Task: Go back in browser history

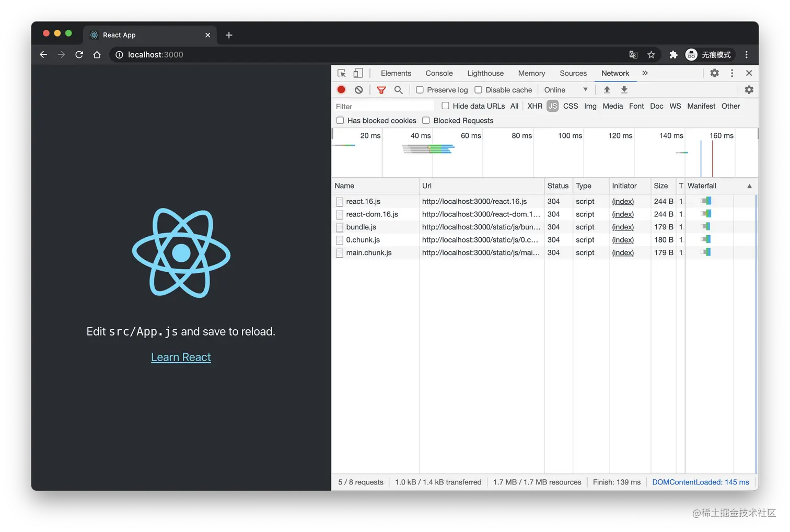Action: (x=43, y=54)
